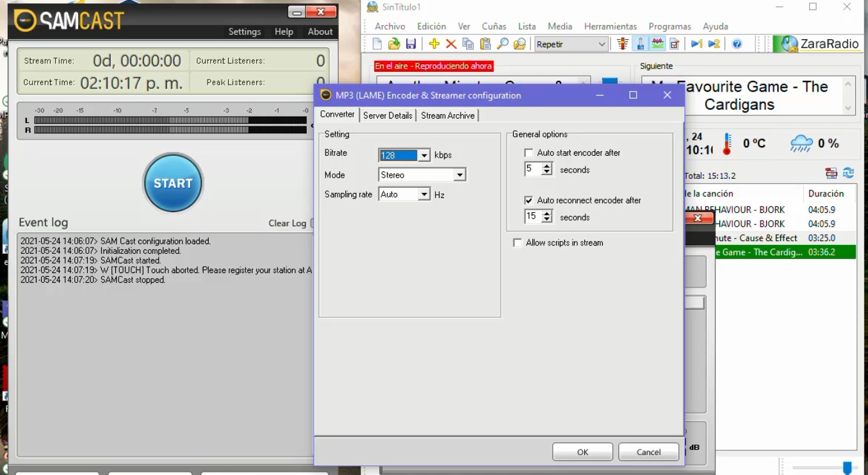Screen dimensions: 868x475
Task: Click the rain cloud humidity icon
Action: (x=801, y=144)
